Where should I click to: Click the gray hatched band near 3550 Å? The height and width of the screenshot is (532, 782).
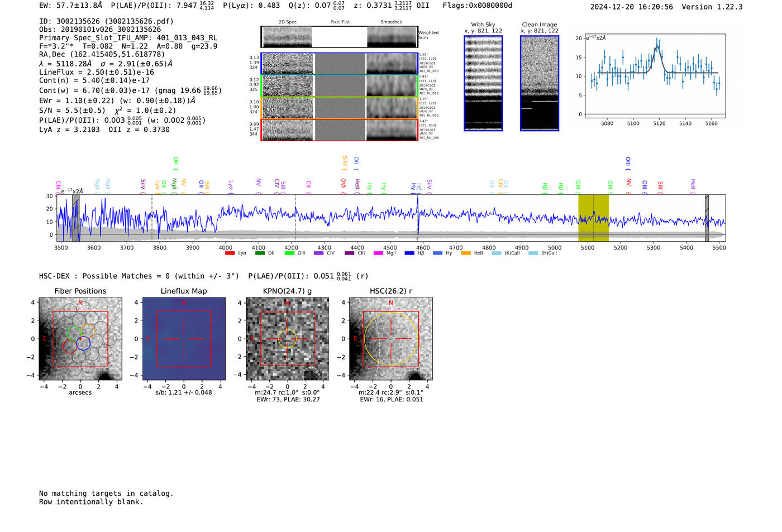75,218
